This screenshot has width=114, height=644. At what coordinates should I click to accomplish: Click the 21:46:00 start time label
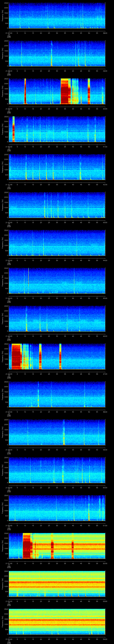[9, 374]
